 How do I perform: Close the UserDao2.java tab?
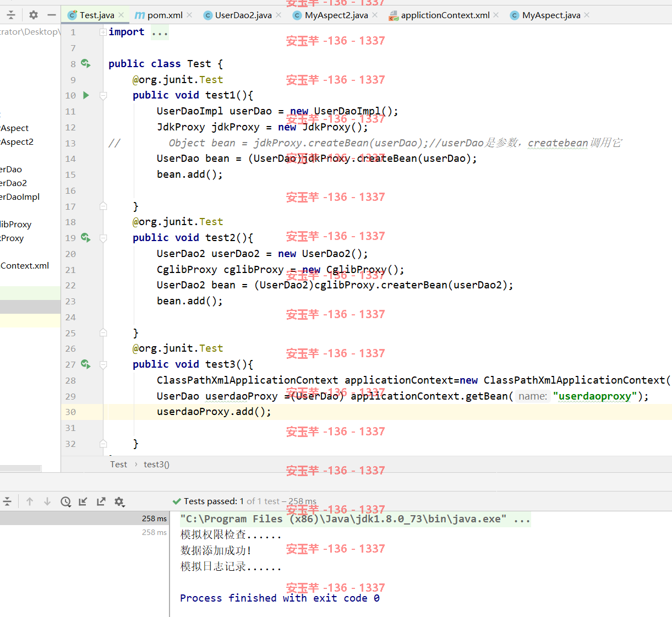[x=278, y=15]
